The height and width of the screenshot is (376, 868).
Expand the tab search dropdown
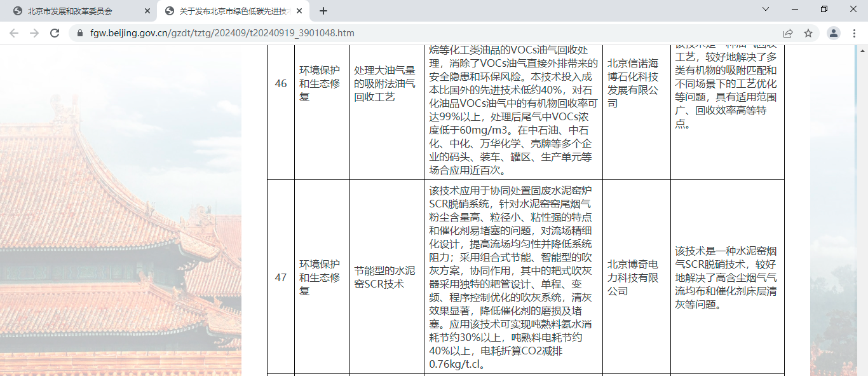pyautogui.click(x=766, y=9)
